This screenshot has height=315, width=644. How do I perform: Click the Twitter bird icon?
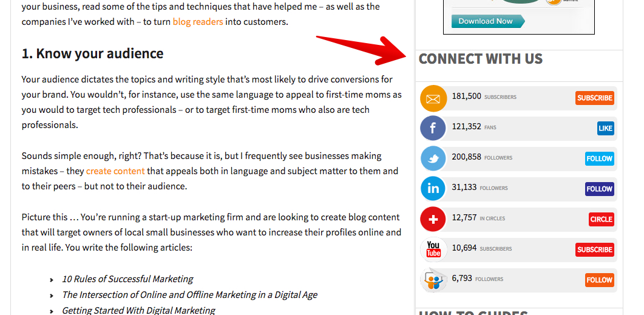433,158
